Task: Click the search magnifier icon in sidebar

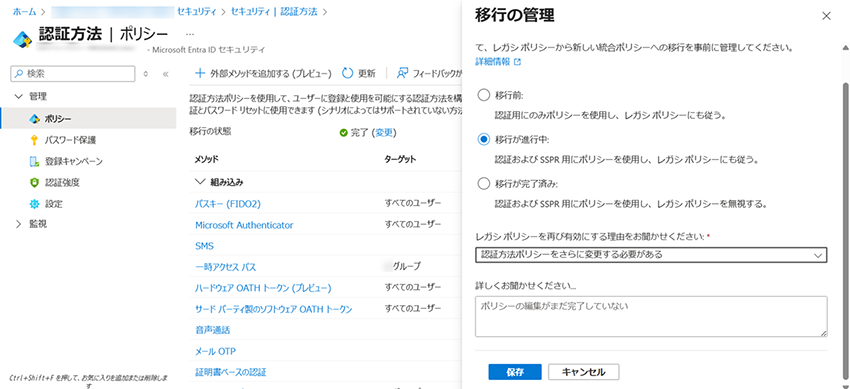Action: click(x=20, y=73)
